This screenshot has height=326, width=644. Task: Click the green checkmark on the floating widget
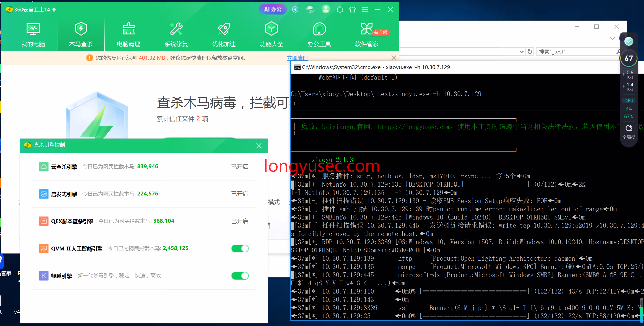coord(628,41)
